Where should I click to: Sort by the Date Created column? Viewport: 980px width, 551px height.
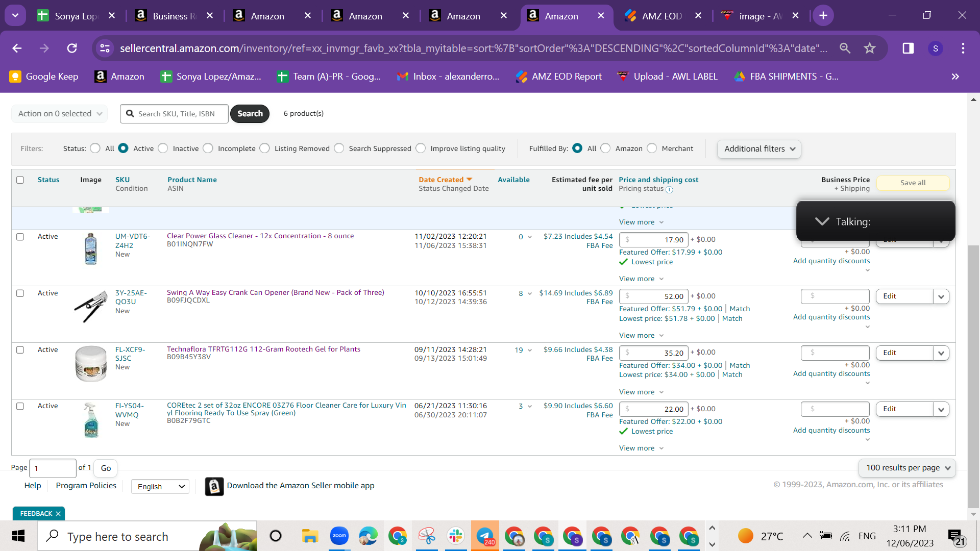pyautogui.click(x=445, y=180)
